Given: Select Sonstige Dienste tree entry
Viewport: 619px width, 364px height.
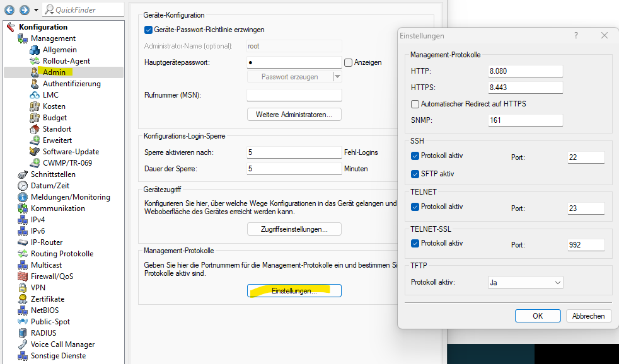Looking at the screenshot, I should tap(58, 356).
